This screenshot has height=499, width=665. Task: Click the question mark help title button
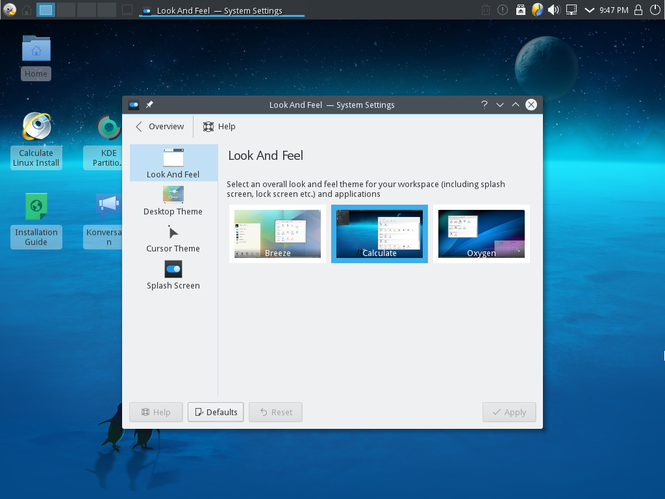[484, 104]
